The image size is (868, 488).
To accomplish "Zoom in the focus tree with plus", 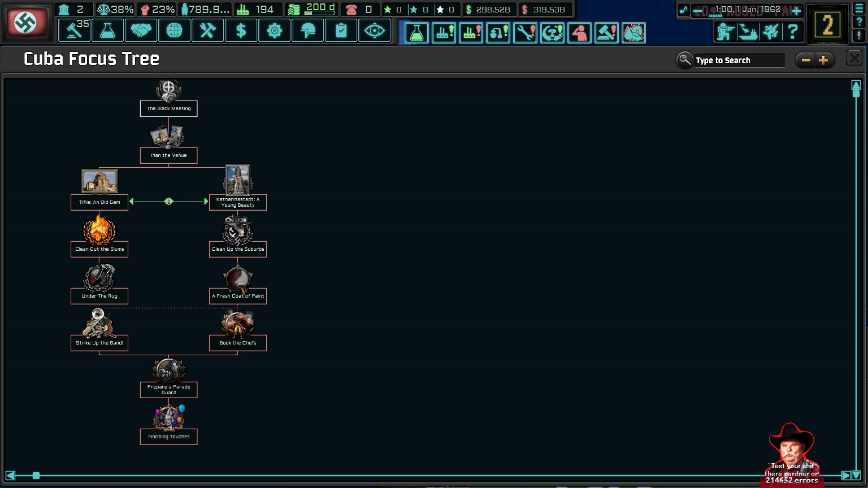I will tap(824, 60).
